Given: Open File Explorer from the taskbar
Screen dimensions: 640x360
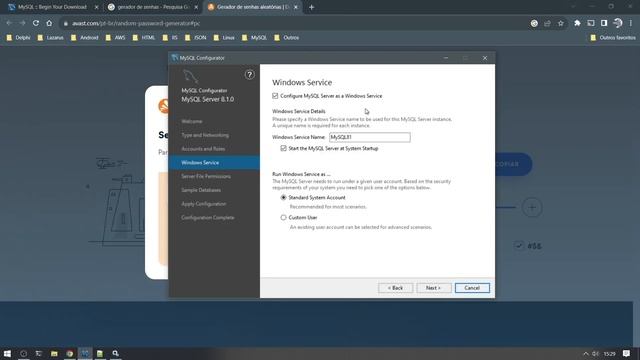Looking at the screenshot, I should click(x=54, y=353).
